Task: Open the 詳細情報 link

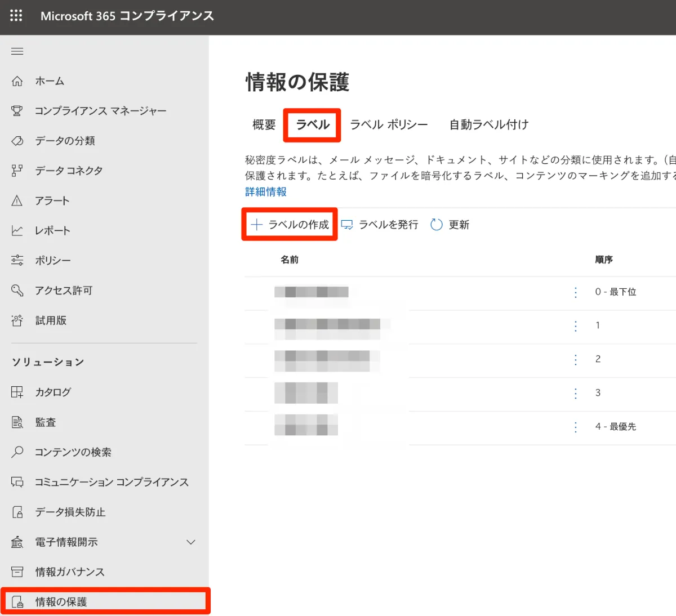Action: [266, 192]
